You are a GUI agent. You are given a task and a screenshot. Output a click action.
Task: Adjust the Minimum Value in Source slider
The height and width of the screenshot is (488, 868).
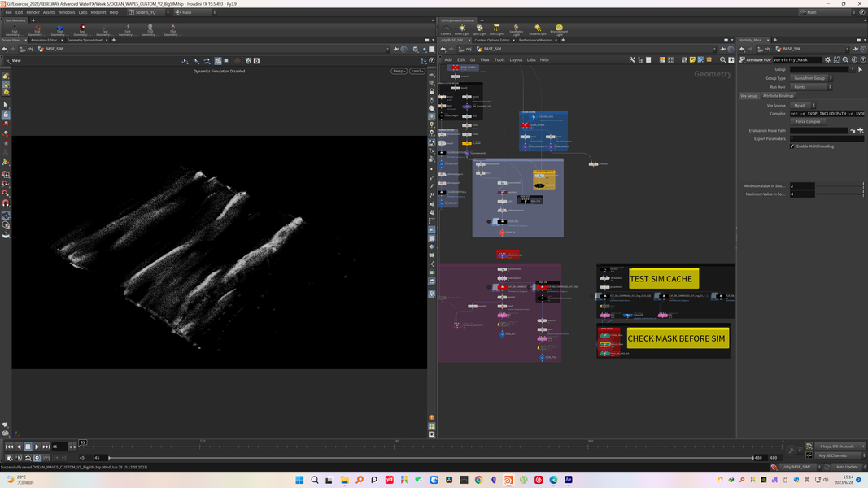pos(840,186)
